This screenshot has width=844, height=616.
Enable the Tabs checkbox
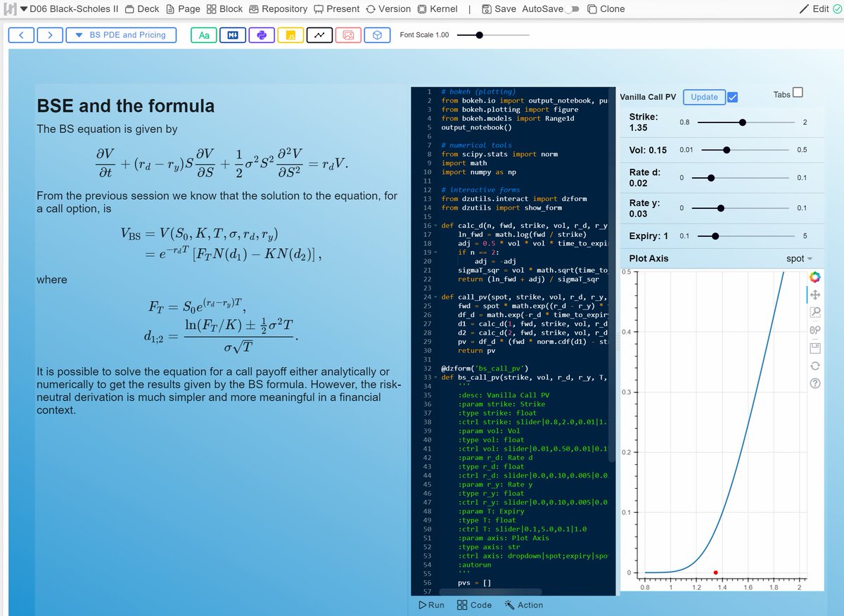click(x=798, y=92)
